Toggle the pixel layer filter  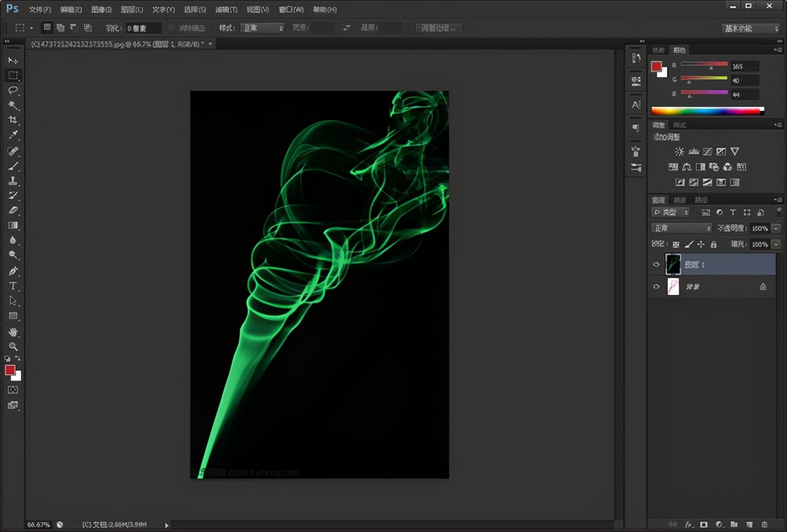(706, 212)
